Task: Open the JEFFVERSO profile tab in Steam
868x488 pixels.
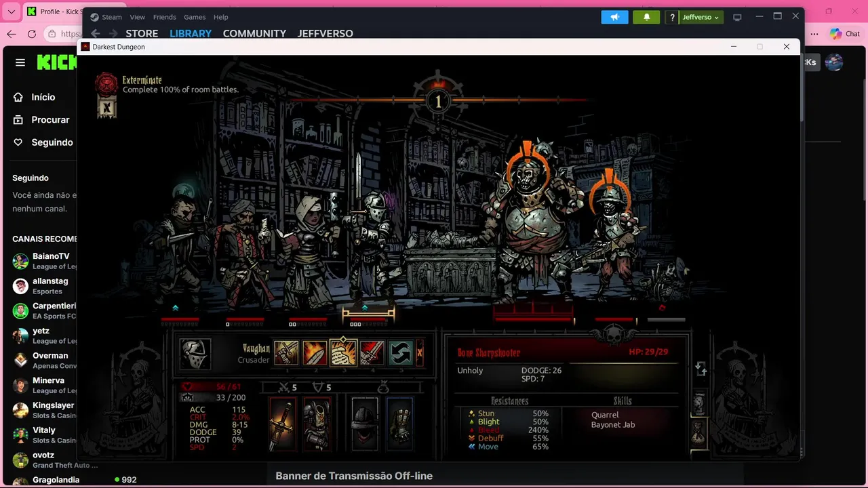Action: pos(325,33)
